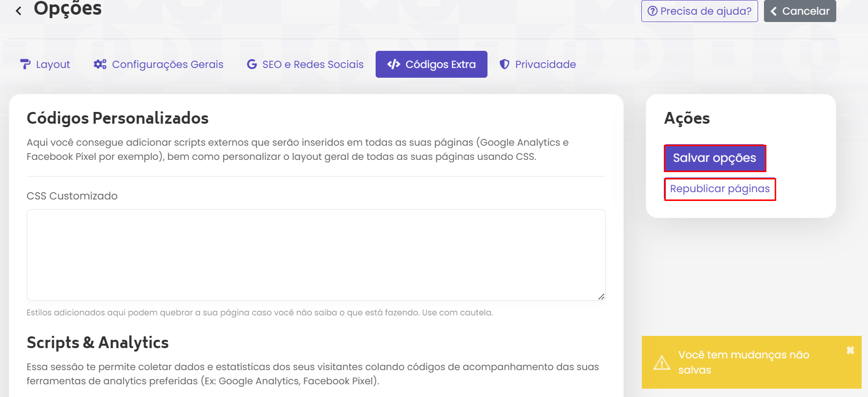Open the Layout tab

coord(53,65)
